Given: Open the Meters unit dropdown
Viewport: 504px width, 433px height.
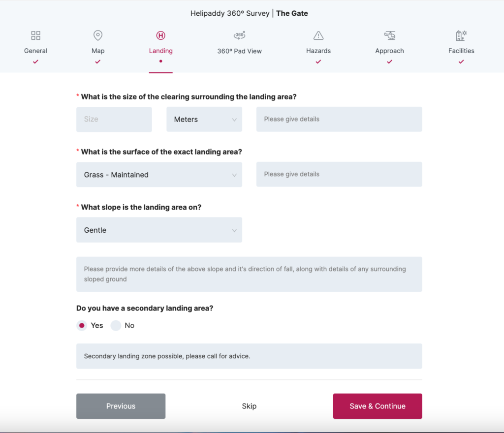Looking at the screenshot, I should tap(204, 120).
